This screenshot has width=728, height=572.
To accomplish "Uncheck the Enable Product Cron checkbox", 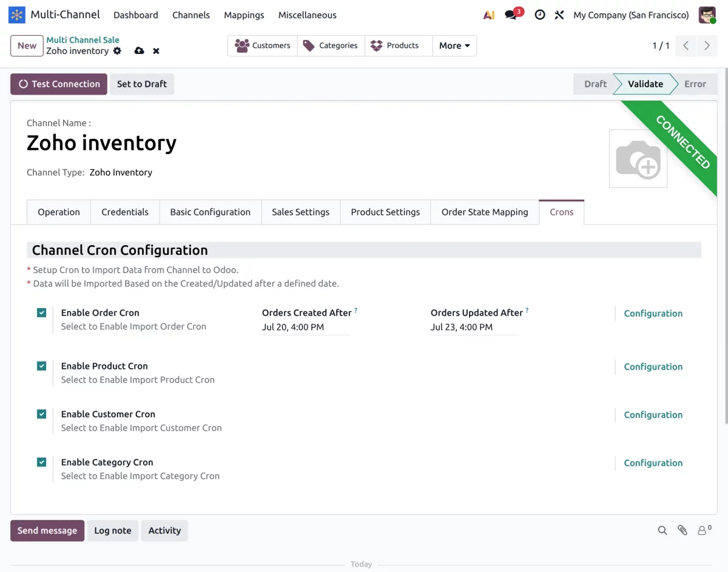I will 41,366.
